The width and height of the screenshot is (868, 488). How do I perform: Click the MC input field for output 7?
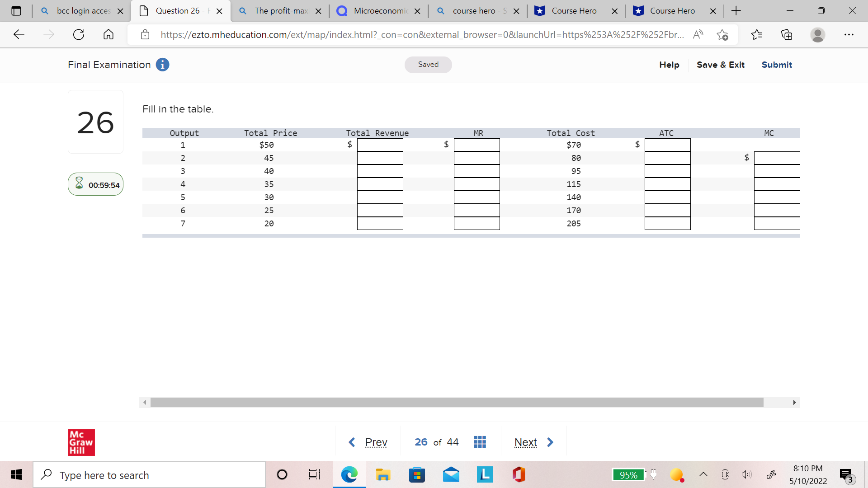click(x=776, y=224)
